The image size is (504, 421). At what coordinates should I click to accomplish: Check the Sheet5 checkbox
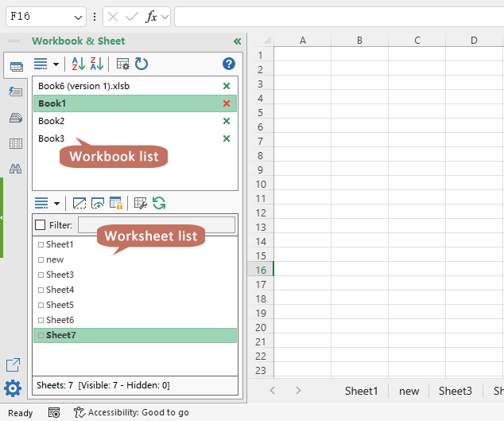(x=41, y=305)
